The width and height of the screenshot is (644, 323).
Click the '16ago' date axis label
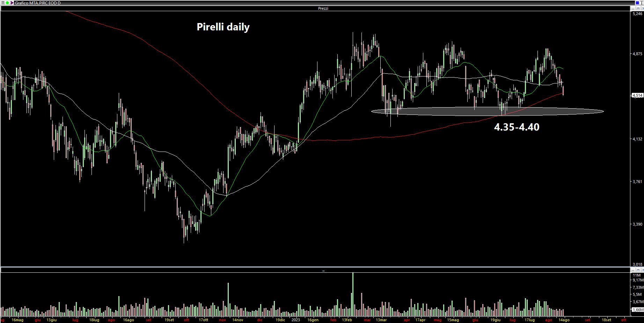(128, 320)
